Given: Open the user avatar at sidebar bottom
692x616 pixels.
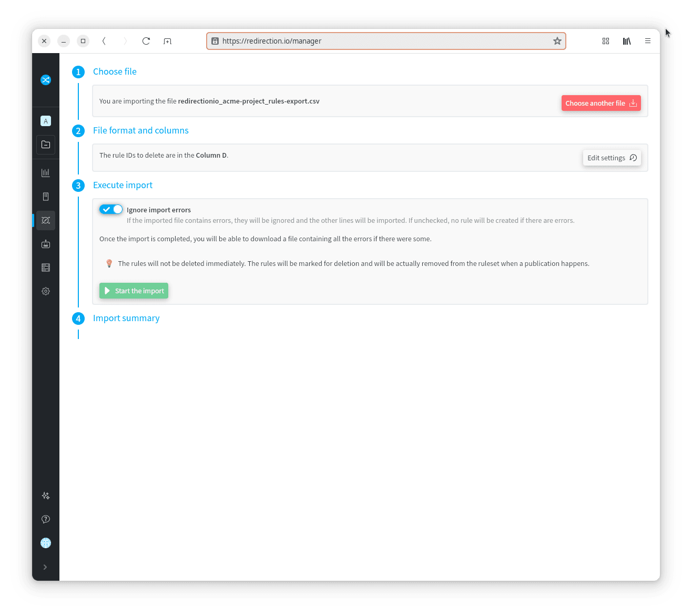Looking at the screenshot, I should coord(46,543).
